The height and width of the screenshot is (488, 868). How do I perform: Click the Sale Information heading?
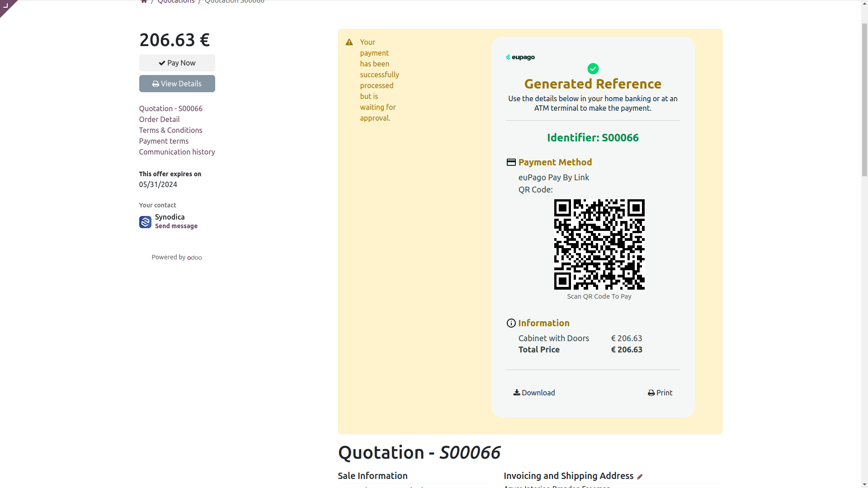tap(373, 476)
